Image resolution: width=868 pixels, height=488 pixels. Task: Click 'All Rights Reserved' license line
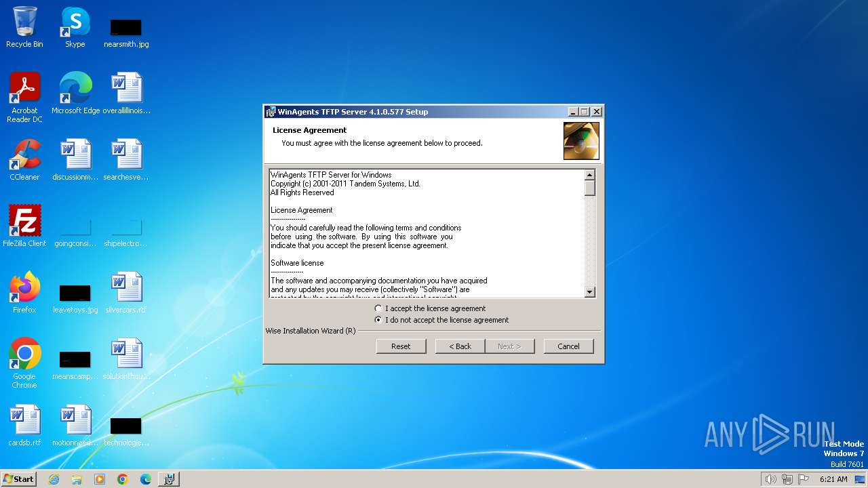302,192
